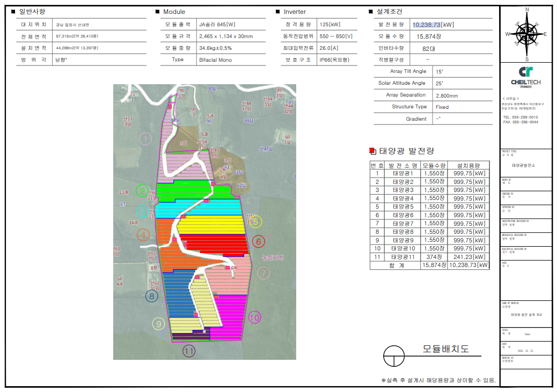
Task: Select the circled number 1 zone marker
Action: (145, 139)
